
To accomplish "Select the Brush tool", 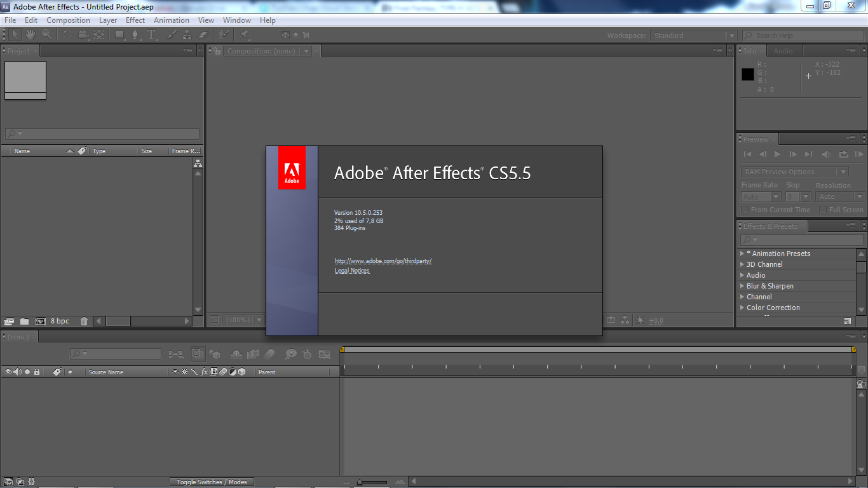I will pos(172,35).
